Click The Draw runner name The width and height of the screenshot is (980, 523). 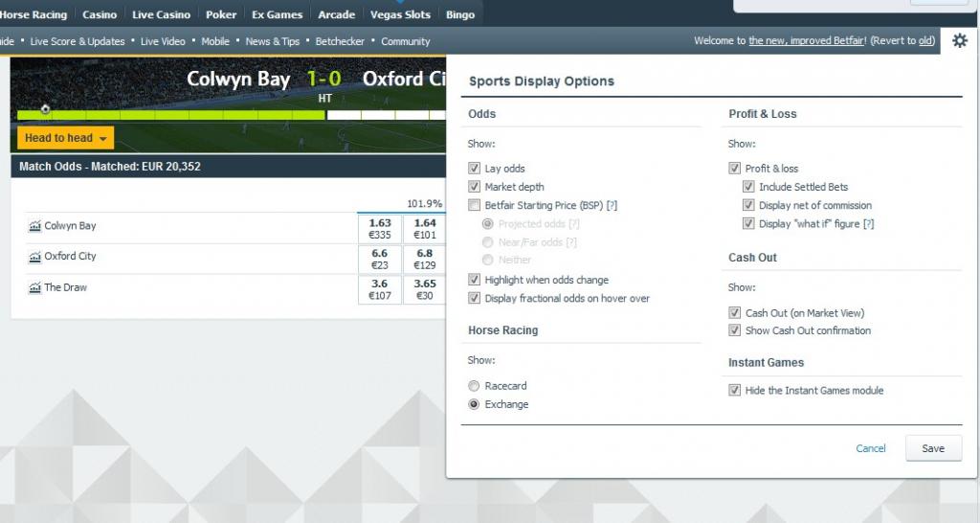(66, 287)
